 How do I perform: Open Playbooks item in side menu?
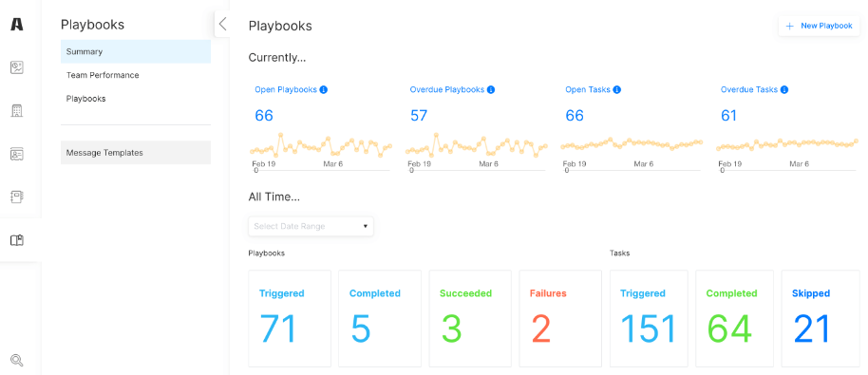(136, 99)
